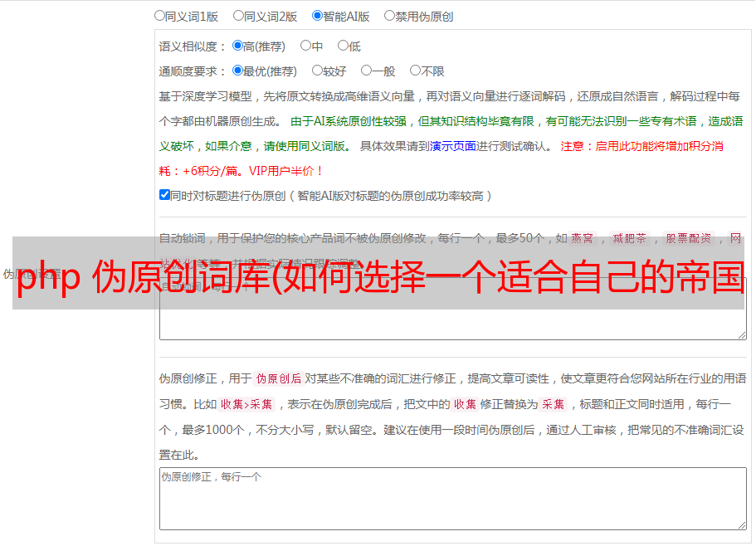
Task: Choose the 智能AI版 radio option
Action: tap(317, 16)
